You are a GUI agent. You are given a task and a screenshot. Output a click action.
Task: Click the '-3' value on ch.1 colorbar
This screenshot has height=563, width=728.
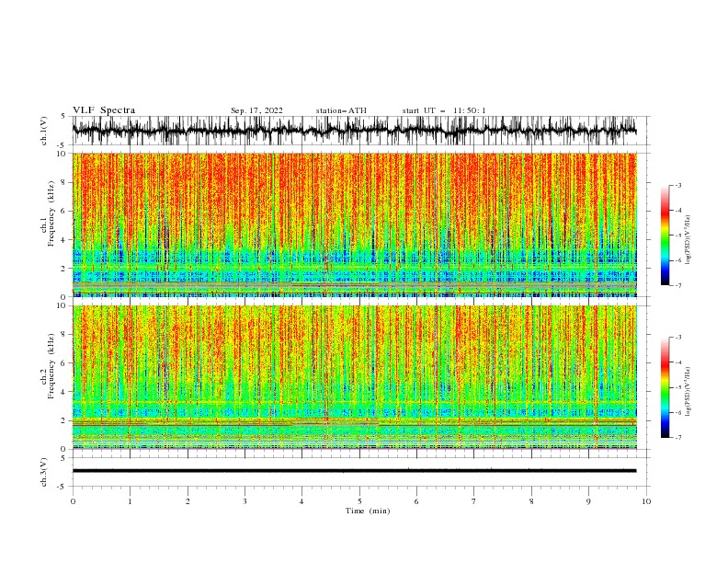677,185
